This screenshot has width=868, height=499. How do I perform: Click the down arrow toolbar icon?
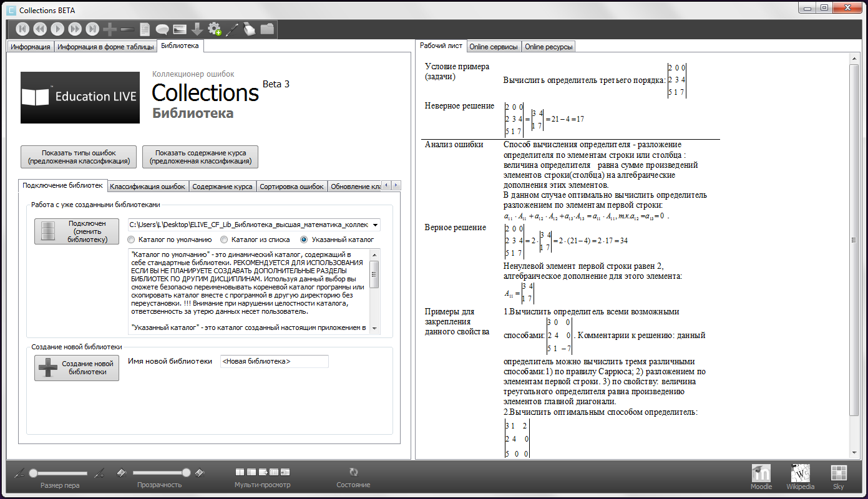(x=197, y=29)
